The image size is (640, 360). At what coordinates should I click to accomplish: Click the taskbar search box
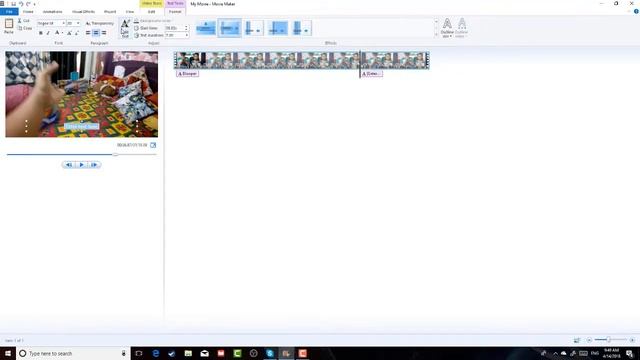73,353
